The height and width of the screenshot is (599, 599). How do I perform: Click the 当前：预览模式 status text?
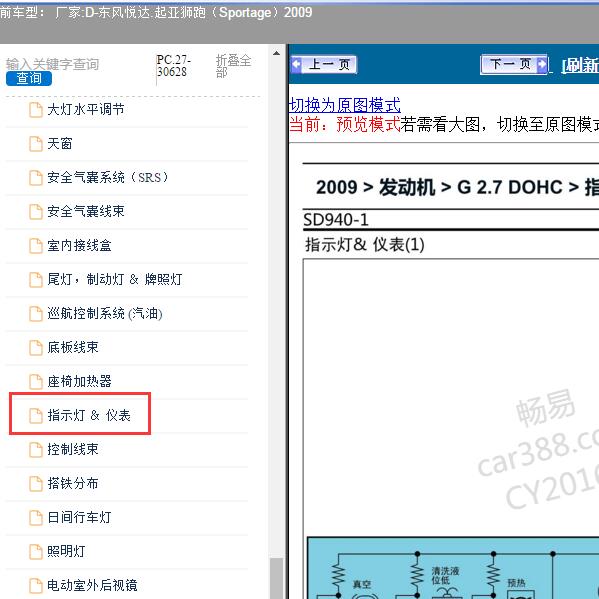tap(345, 124)
